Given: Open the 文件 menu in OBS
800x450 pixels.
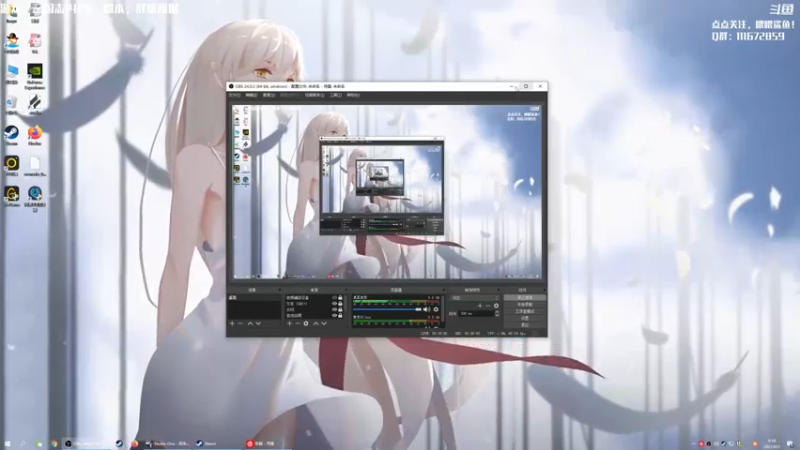Looking at the screenshot, I should point(234,95).
